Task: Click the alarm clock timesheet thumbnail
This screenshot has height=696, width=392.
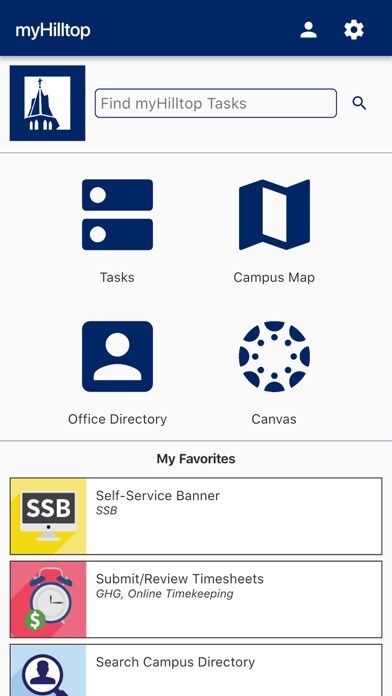Action: pyautogui.click(x=48, y=599)
